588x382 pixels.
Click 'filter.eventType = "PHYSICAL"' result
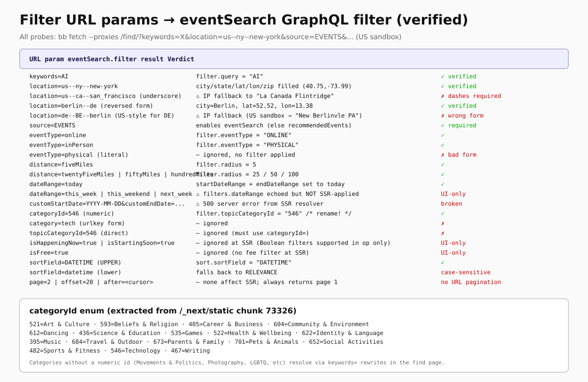coord(247,145)
